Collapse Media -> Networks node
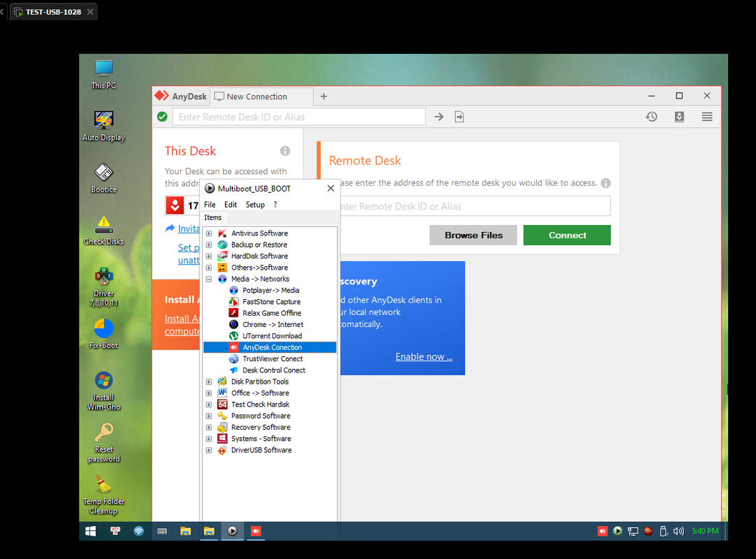756x559 pixels. click(x=209, y=279)
